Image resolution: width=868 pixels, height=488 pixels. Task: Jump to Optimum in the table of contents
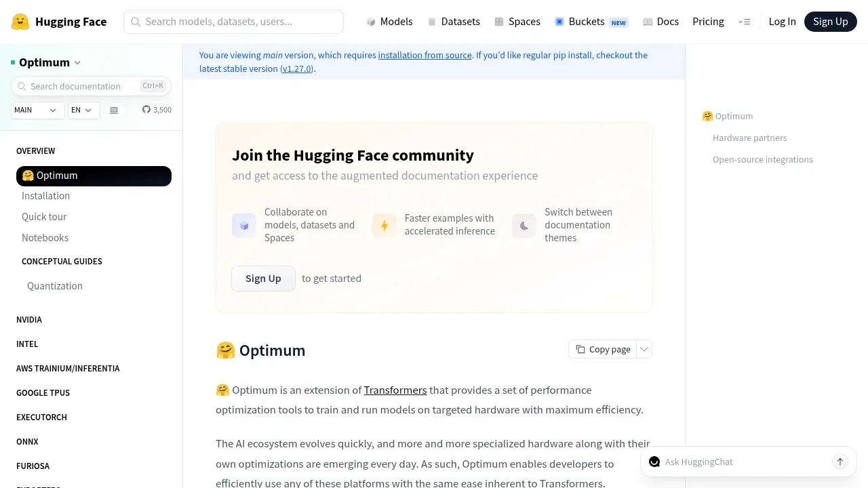click(x=728, y=116)
